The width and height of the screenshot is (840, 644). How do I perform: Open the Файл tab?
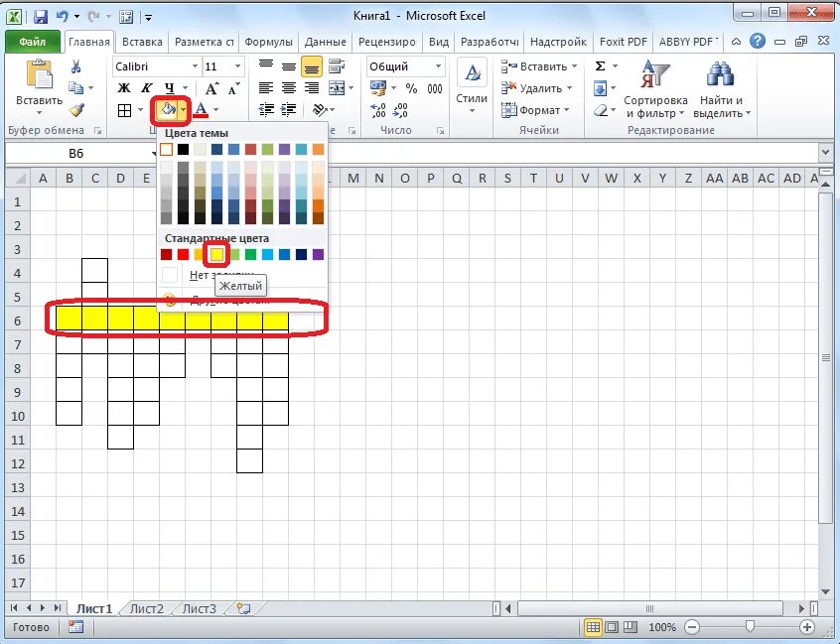point(33,42)
